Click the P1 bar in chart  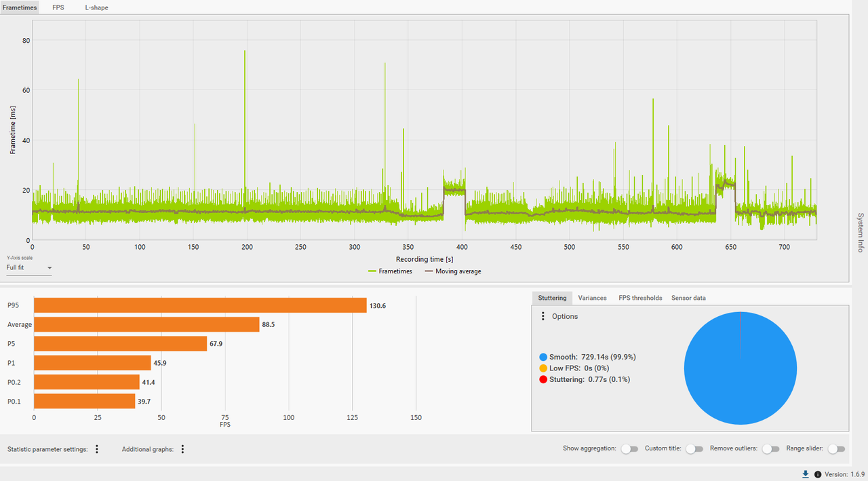pos(92,363)
